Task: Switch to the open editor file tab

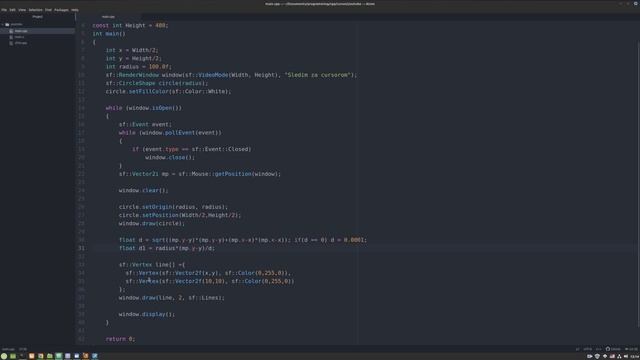Action: (109, 17)
